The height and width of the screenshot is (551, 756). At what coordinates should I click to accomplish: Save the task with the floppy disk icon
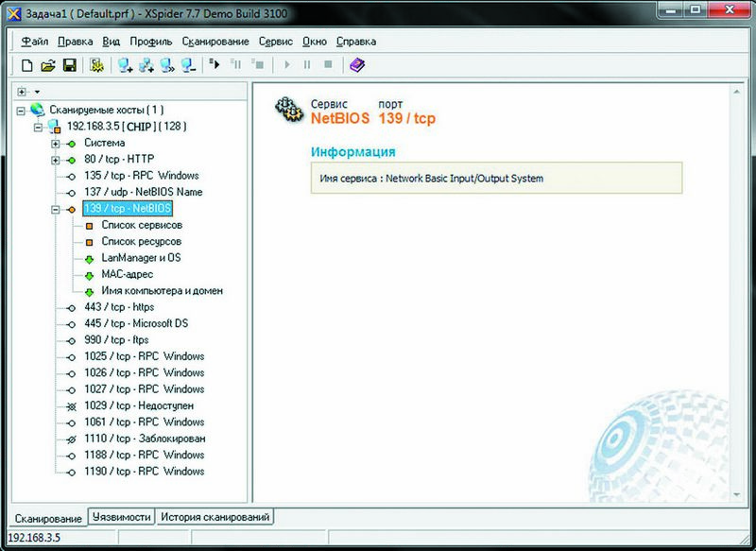[x=70, y=65]
